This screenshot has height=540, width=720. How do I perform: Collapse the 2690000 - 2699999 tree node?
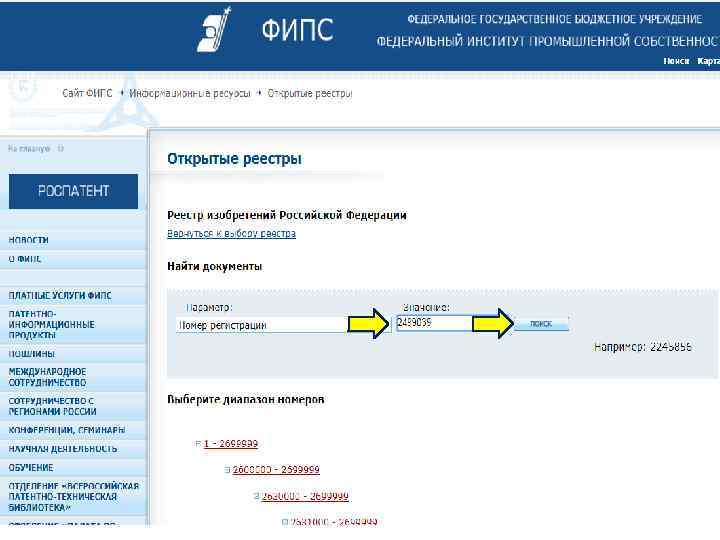(256, 496)
